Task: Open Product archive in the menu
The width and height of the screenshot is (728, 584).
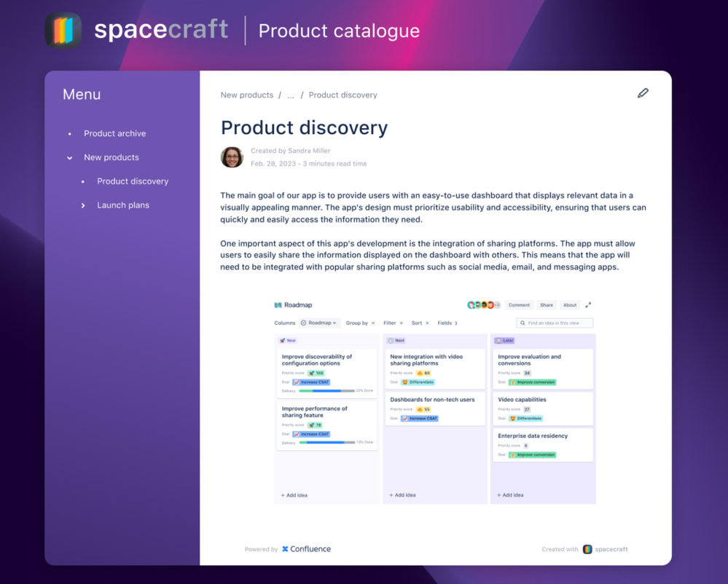Action: pyautogui.click(x=114, y=133)
